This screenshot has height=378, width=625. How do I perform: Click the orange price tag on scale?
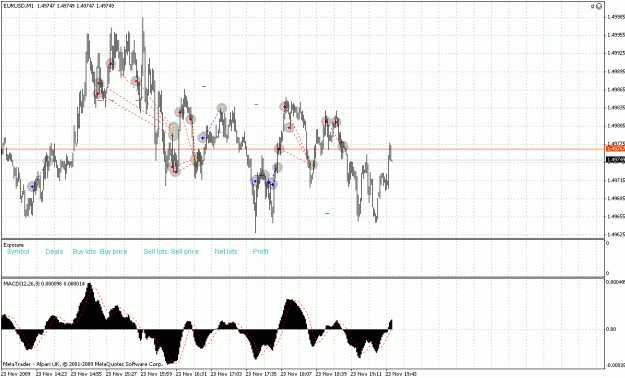615,149
